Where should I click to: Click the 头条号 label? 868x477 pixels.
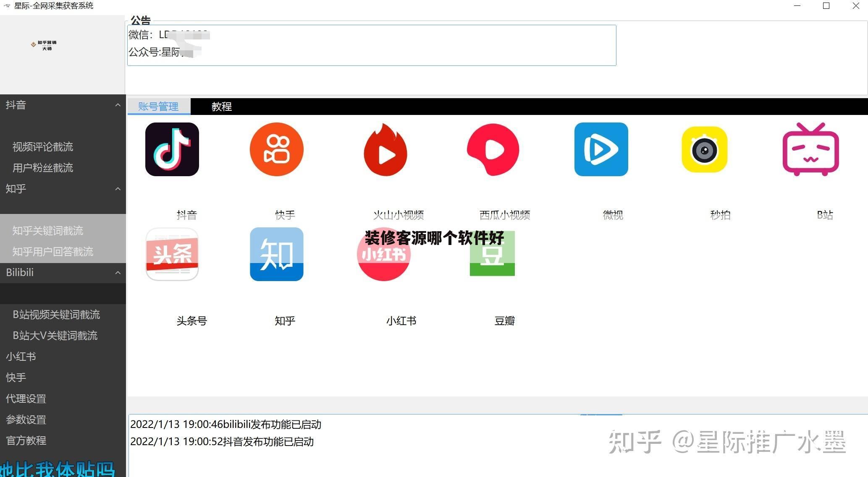click(192, 321)
